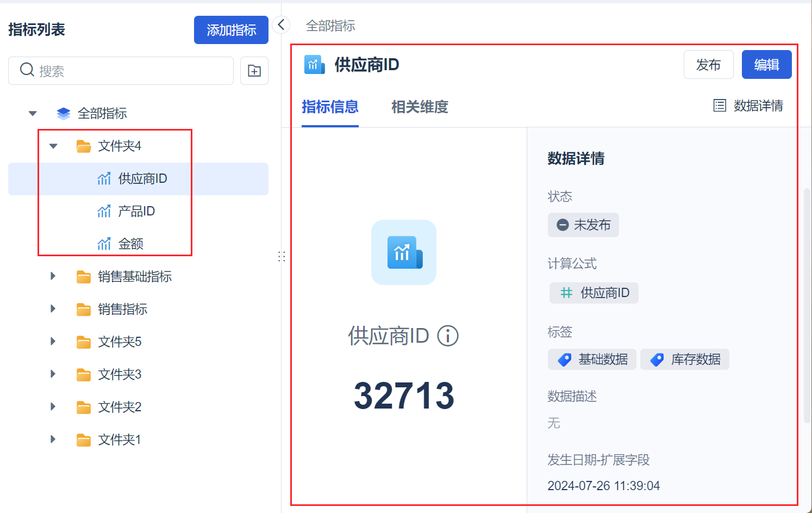This screenshot has width=812, height=513.
Task: Click the 库存数据 tag
Action: click(x=685, y=359)
